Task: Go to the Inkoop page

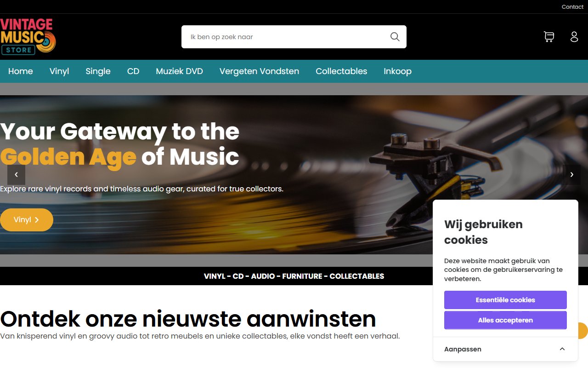Action: tap(397, 71)
